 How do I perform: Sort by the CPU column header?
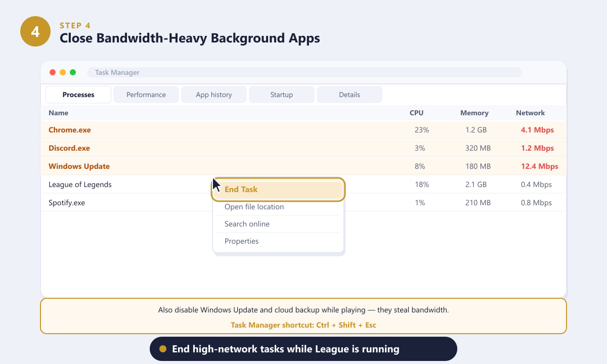click(x=417, y=113)
